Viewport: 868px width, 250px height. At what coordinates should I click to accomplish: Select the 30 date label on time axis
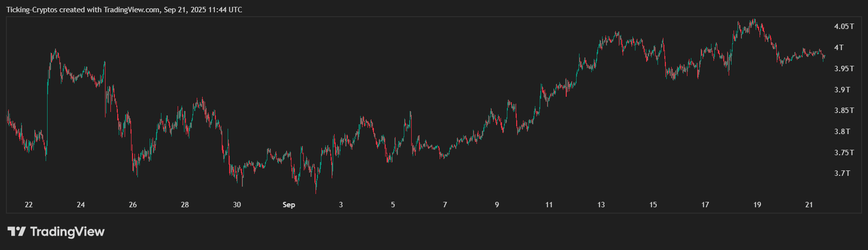click(237, 205)
